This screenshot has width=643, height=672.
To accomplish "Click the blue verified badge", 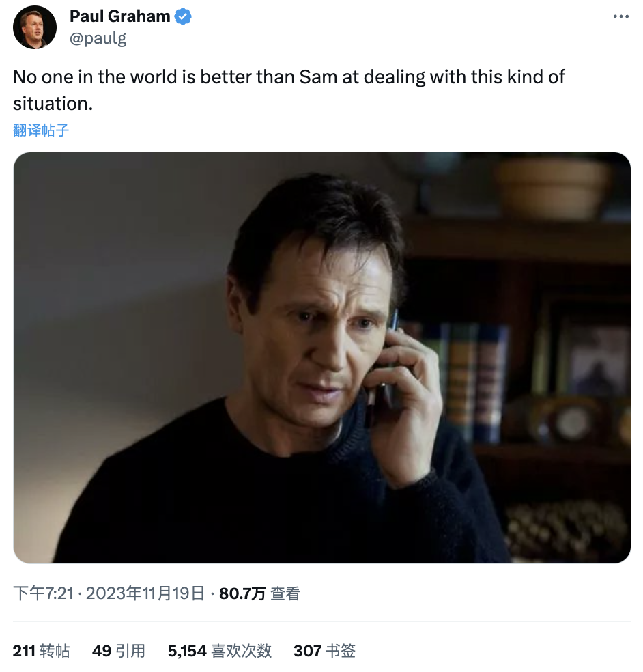I will [x=183, y=17].
